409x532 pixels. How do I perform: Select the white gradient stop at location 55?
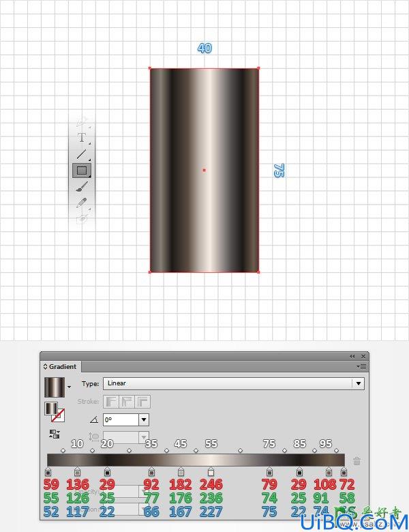tap(211, 472)
